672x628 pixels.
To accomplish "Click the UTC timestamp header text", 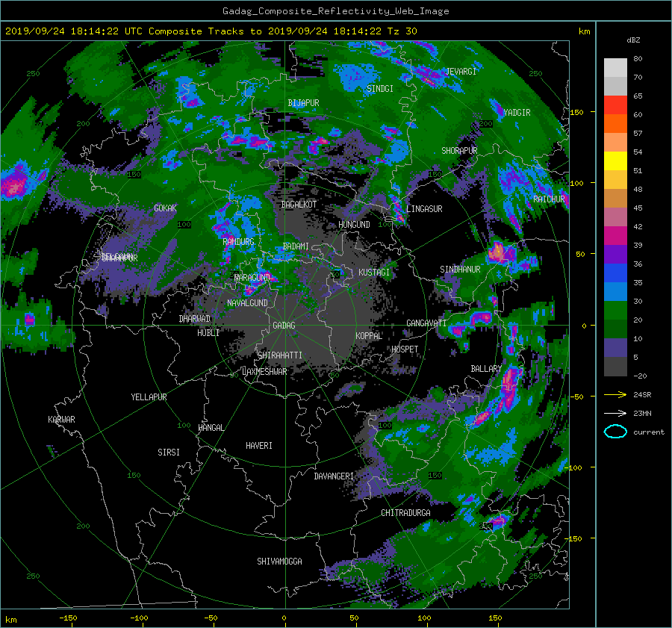I will click(211, 31).
